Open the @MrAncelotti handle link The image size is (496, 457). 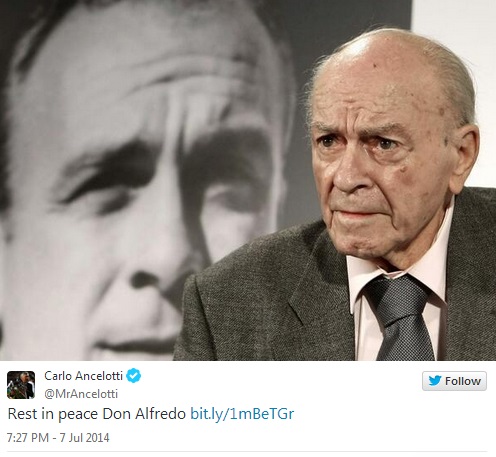[x=81, y=394]
